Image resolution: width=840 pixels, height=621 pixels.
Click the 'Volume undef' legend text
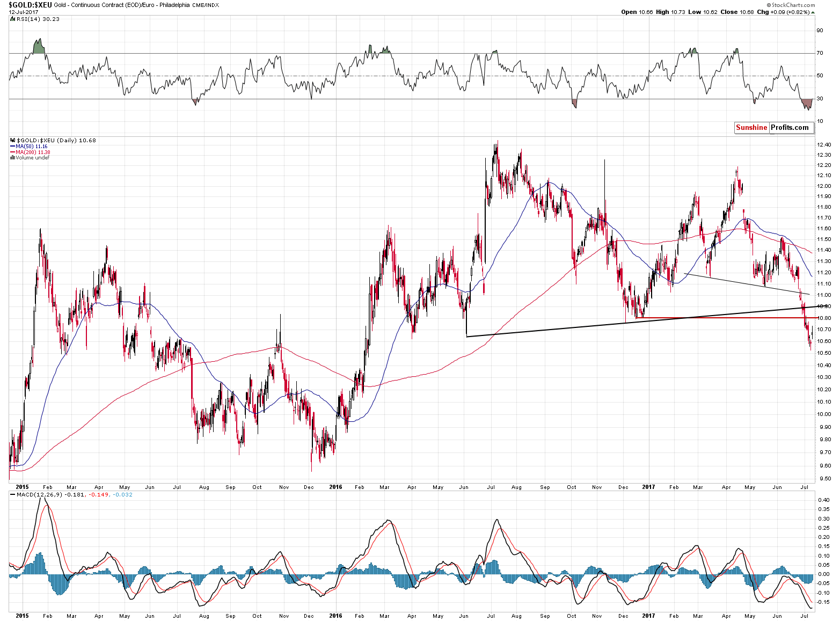point(32,158)
